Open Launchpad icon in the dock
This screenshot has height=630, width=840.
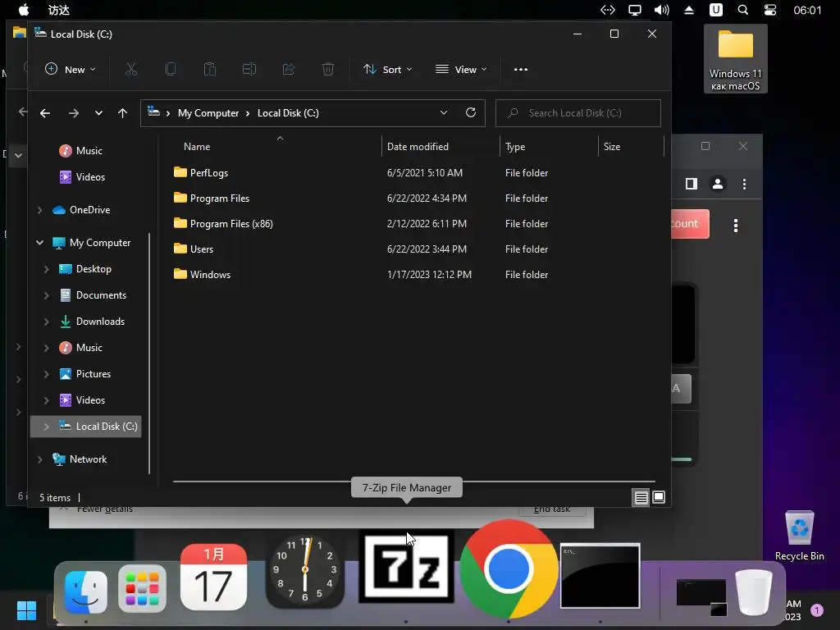(x=142, y=587)
